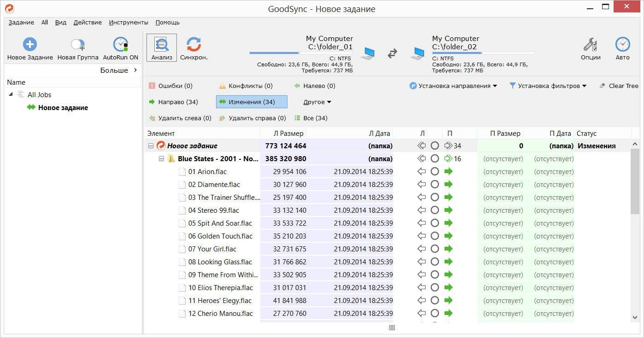Open the Вид menu

pos(61,22)
